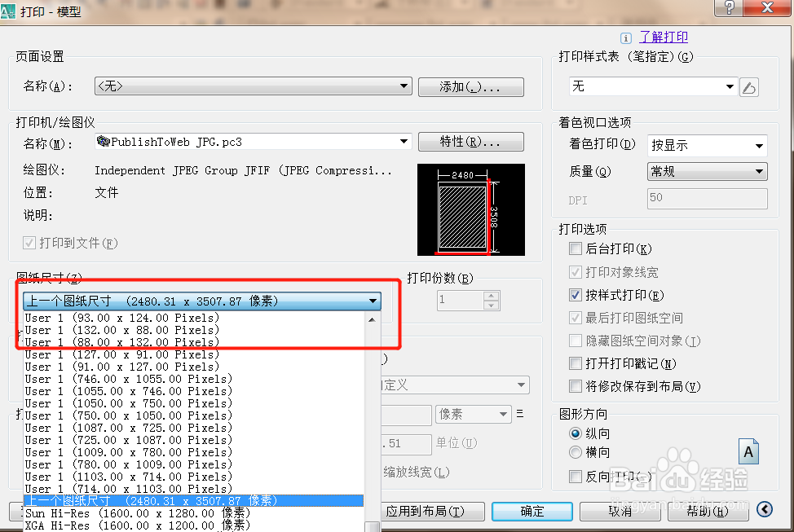
Task: Open the 自定义 scale dropdown
Action: [x=455, y=385]
